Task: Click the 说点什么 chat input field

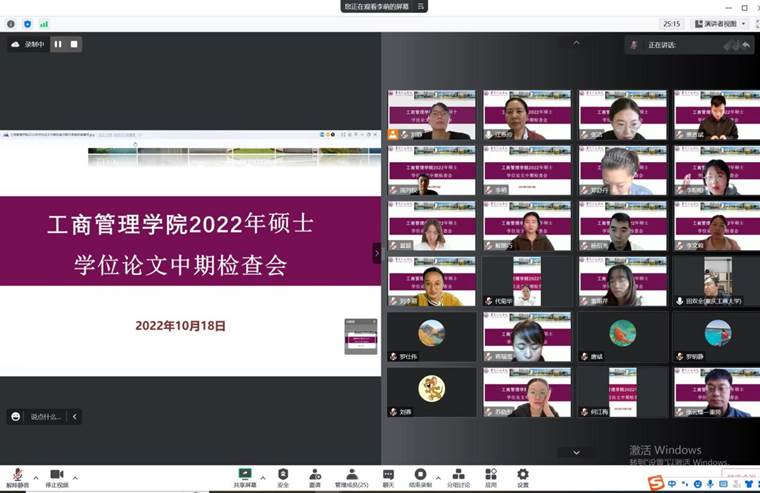Action: tap(46, 416)
